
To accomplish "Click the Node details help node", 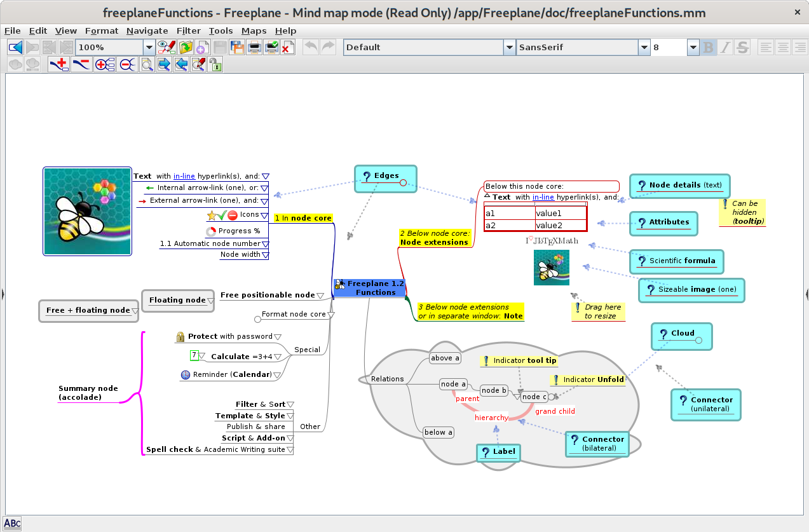I will 679,186.
